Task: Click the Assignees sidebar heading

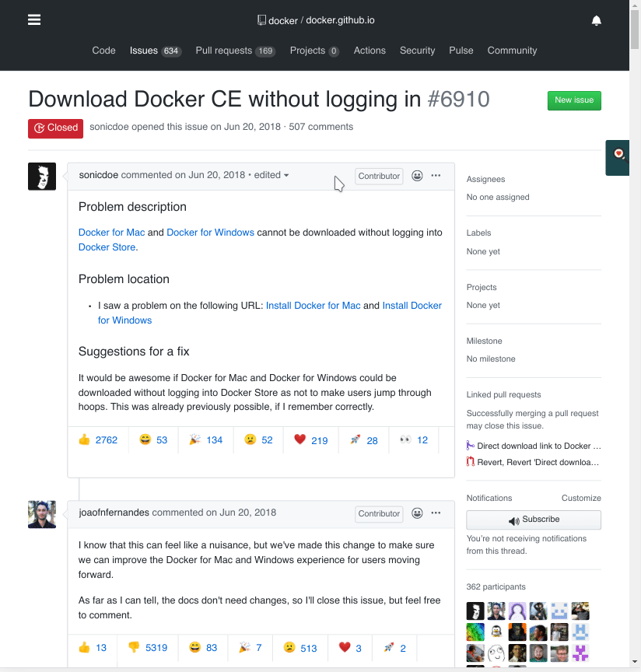Action: click(x=485, y=179)
